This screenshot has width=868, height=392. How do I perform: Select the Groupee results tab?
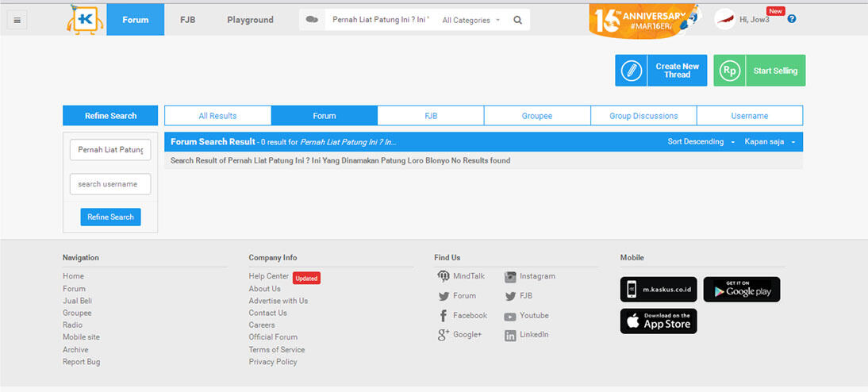coord(537,116)
